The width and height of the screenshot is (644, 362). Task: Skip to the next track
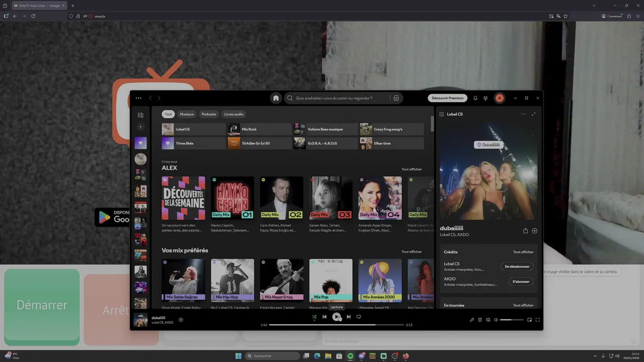pos(348,317)
